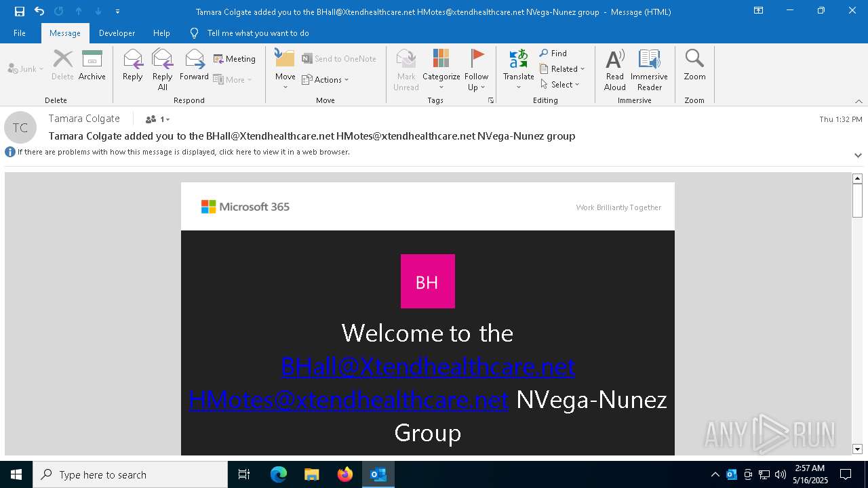Click the pink BH group tile

[x=428, y=281]
